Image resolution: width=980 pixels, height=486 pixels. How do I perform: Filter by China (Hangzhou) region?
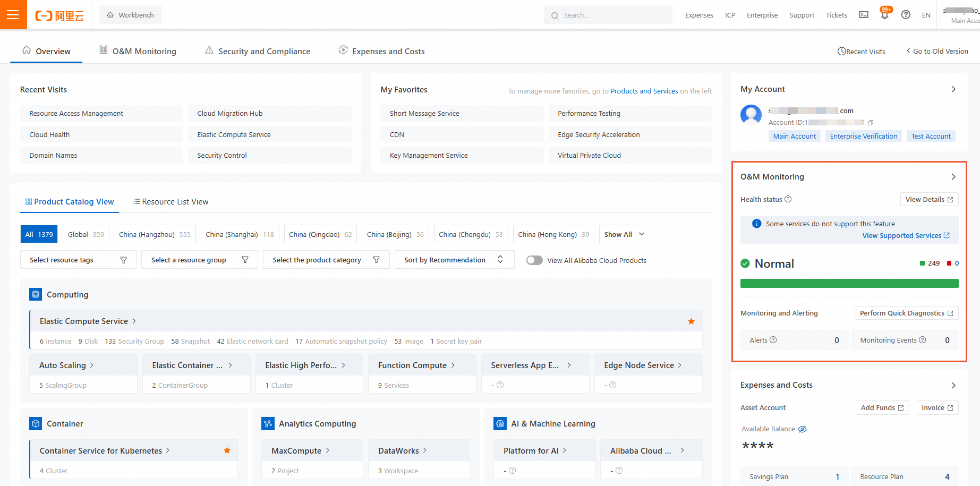(x=155, y=234)
